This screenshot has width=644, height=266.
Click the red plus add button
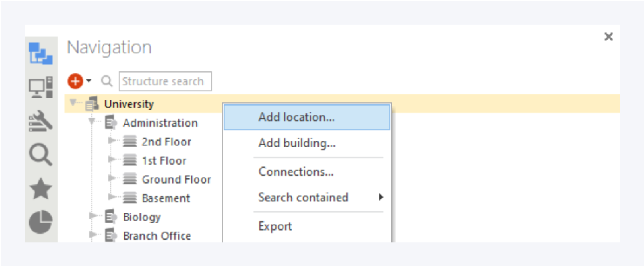[x=75, y=81]
